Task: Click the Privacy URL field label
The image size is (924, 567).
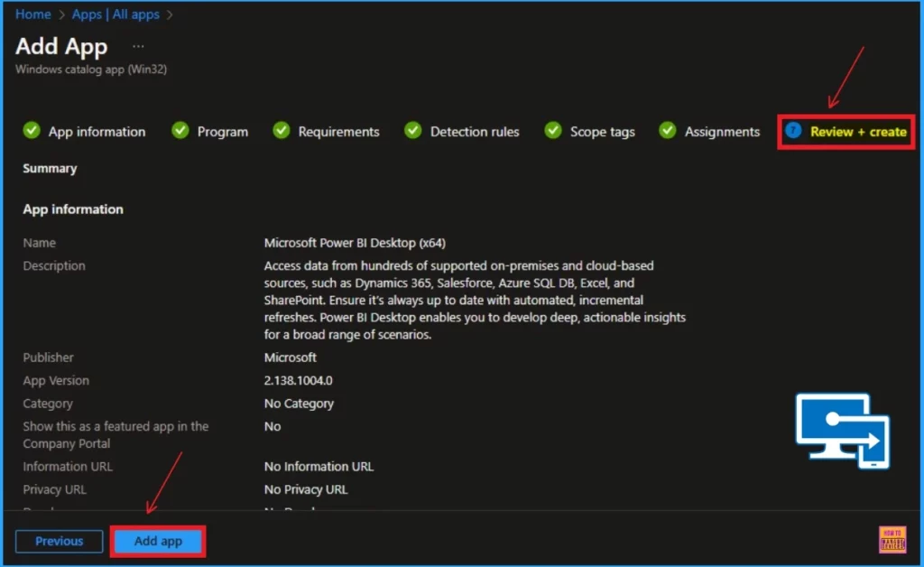Action: (55, 489)
